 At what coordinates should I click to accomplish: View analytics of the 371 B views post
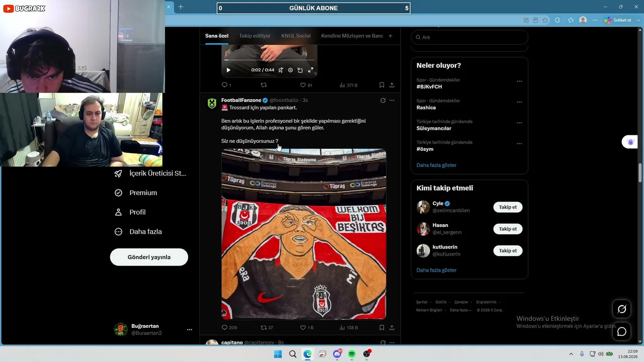(348, 85)
